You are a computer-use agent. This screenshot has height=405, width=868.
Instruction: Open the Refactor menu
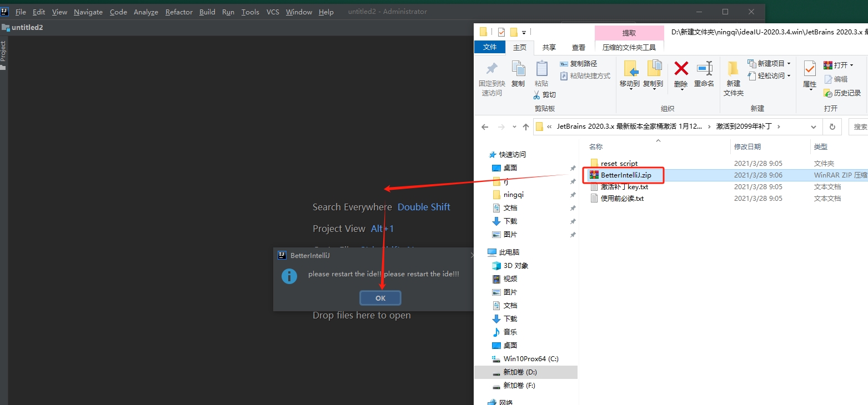pos(179,12)
